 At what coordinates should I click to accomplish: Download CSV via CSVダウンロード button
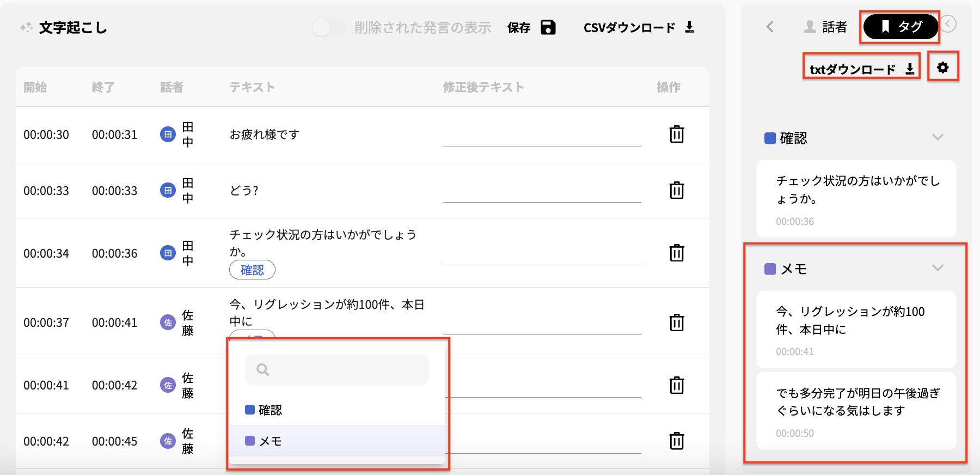tap(639, 27)
